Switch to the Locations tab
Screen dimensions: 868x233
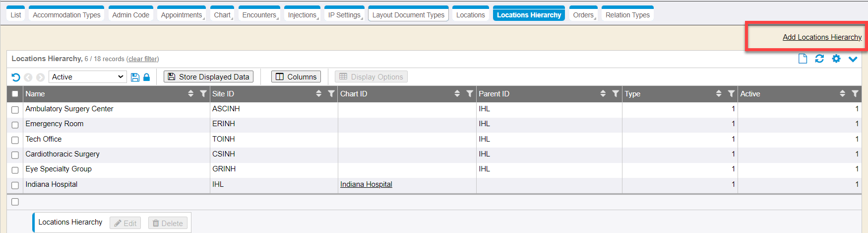(x=470, y=15)
